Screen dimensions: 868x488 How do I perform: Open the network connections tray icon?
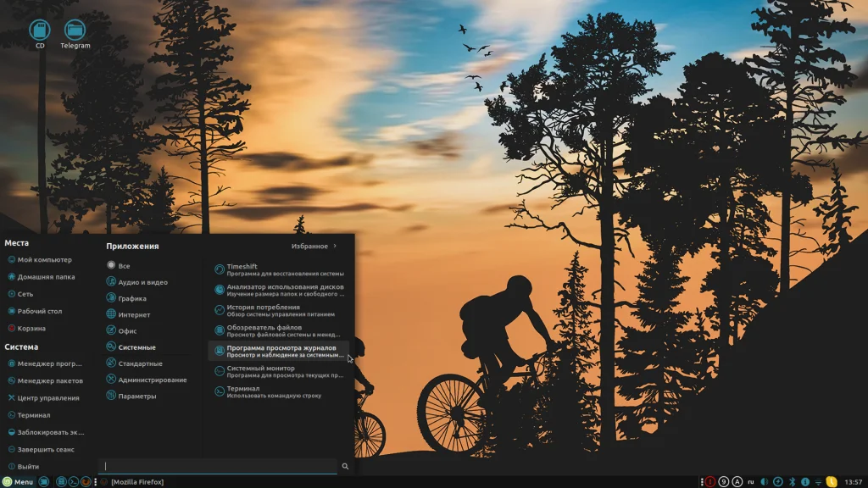pos(818,482)
